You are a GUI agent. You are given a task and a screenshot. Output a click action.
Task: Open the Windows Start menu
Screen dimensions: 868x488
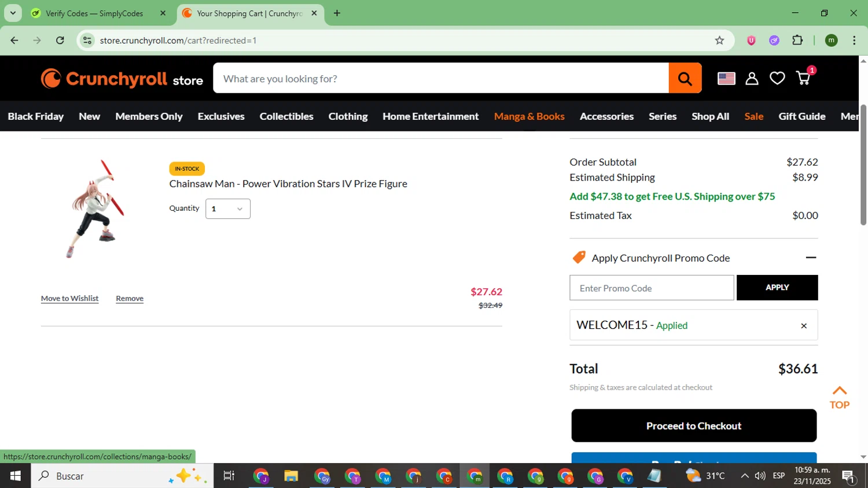15,476
